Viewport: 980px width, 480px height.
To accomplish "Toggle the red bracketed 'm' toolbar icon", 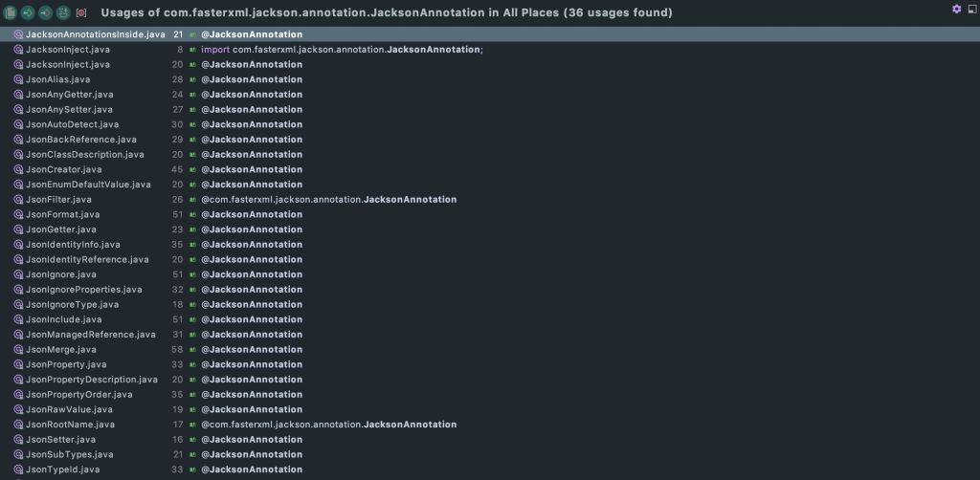I will pyautogui.click(x=80, y=11).
